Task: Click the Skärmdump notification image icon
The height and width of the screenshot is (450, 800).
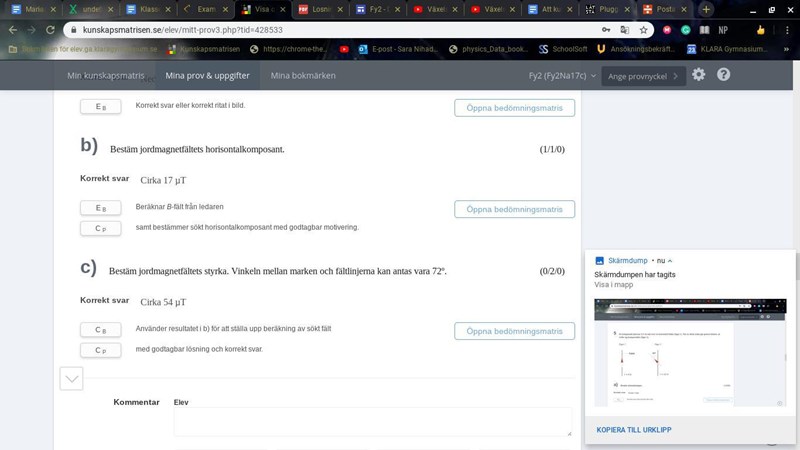Action: click(x=600, y=260)
